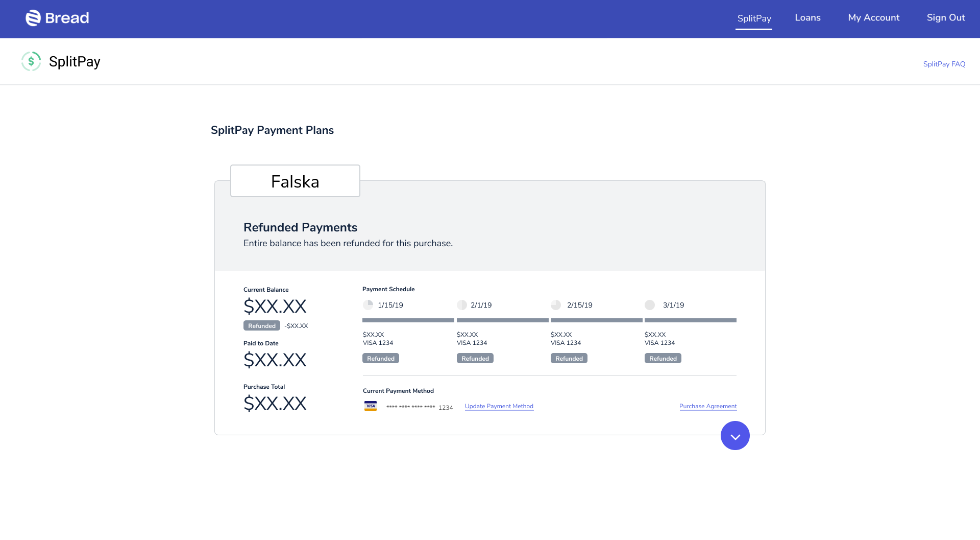The image size is (980, 540).
Task: Click the pie progress icon beside 2/15/19
Action: [556, 305]
